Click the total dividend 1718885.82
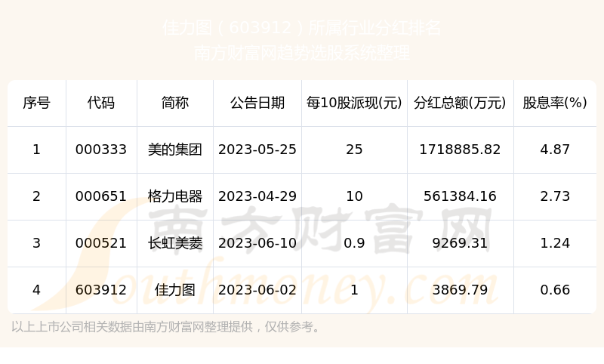604x364 pixels. 460,150
